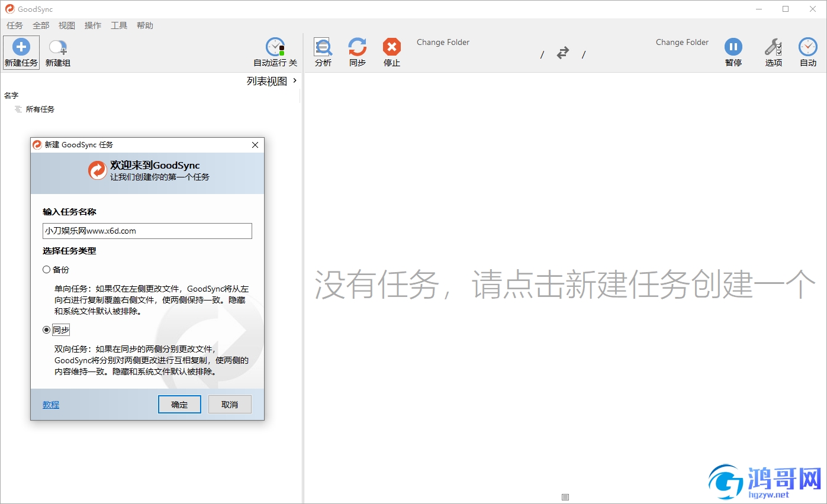Maximize the GoodSync window
The height and width of the screenshot is (504, 827).
point(786,9)
